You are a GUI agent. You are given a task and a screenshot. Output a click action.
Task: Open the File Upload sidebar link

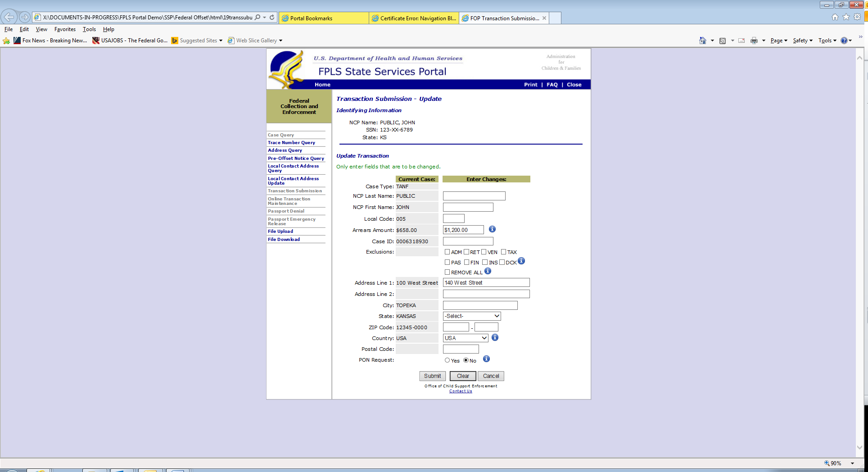point(280,231)
